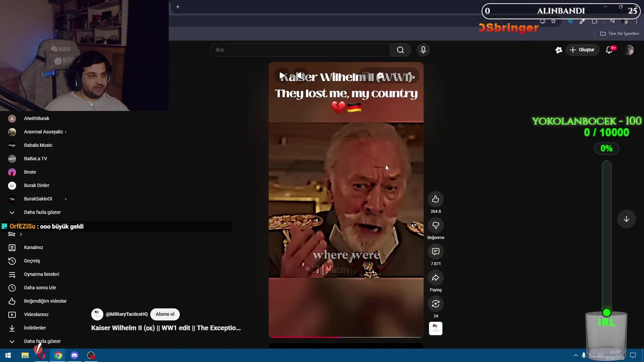644x362 pixels.
Task: Click inside the Ara search field
Action: click(300, 50)
